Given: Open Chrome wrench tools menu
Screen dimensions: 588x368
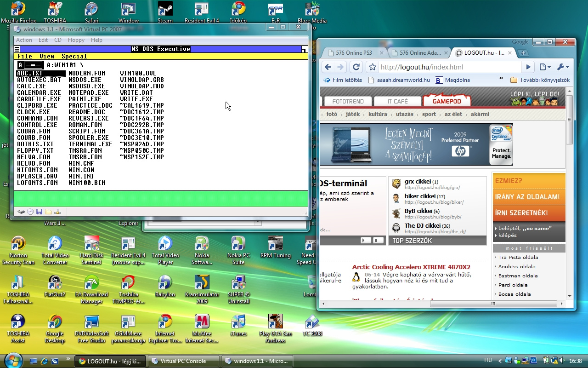Looking at the screenshot, I should (563, 67).
